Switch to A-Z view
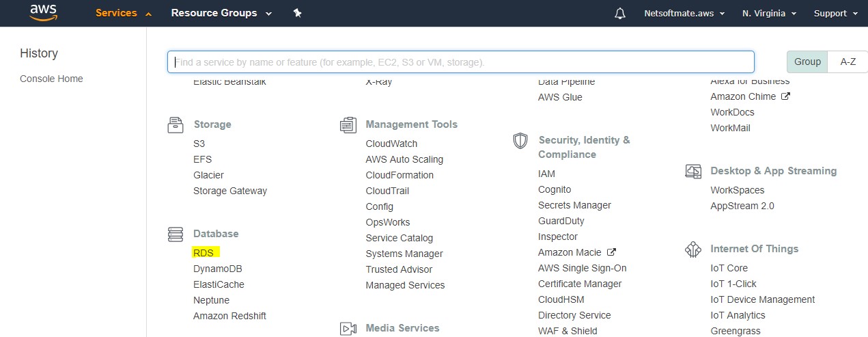The height and width of the screenshot is (337, 868). (848, 62)
